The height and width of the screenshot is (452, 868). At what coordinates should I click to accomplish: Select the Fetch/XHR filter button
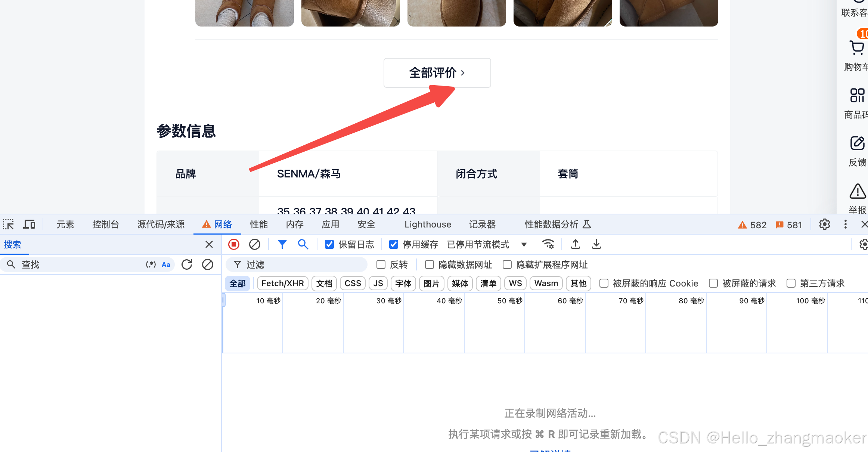coord(282,284)
